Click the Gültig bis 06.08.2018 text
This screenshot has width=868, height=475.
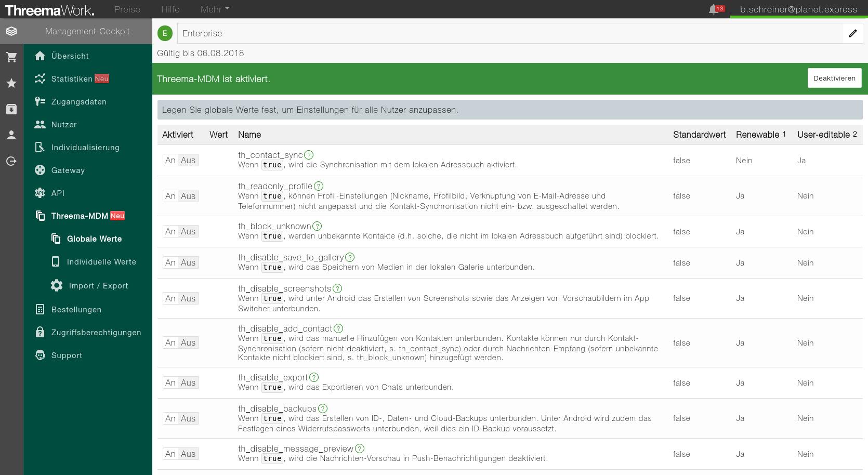[x=201, y=53]
